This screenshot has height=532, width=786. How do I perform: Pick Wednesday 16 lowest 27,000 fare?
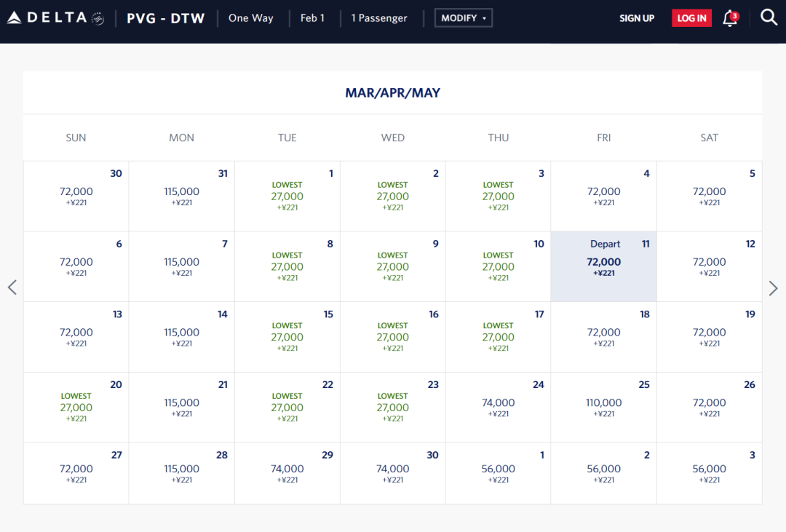(392, 337)
